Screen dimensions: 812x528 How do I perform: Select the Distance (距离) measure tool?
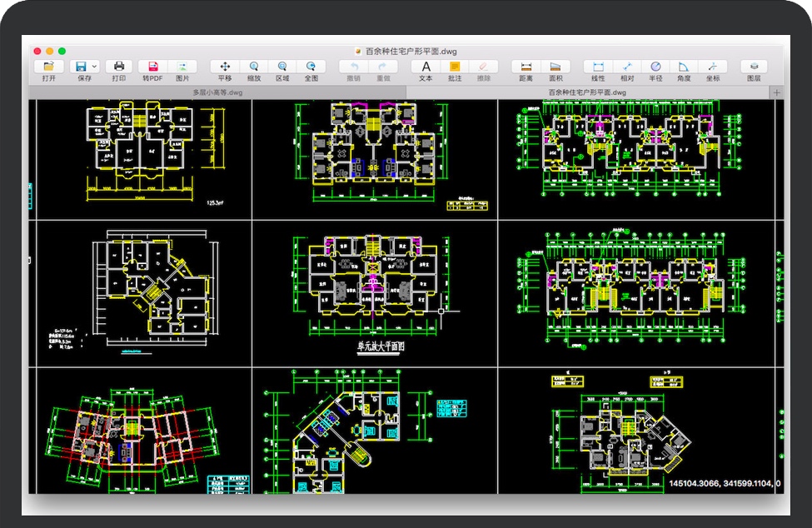[526, 67]
